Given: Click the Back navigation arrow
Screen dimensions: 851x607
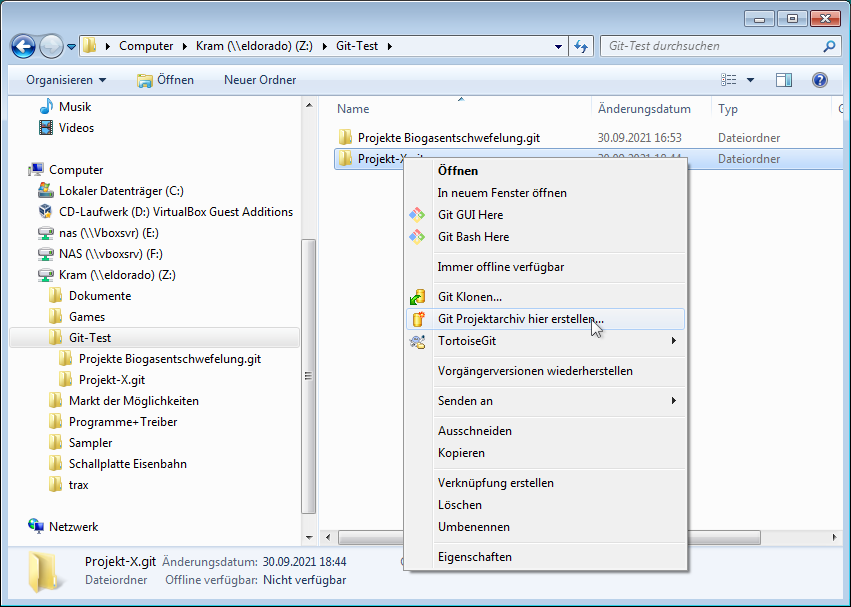Looking at the screenshot, I should tap(23, 47).
